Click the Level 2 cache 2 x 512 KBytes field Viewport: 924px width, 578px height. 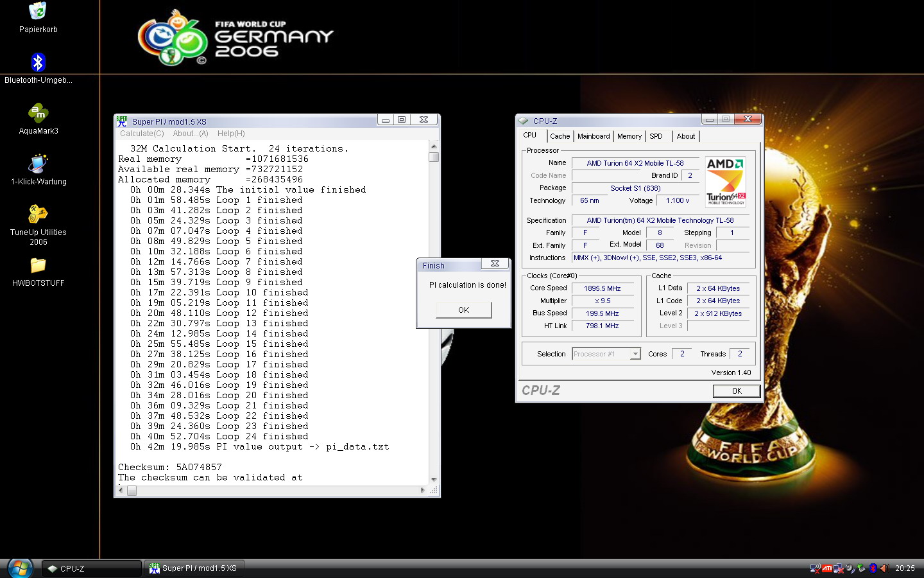point(718,313)
